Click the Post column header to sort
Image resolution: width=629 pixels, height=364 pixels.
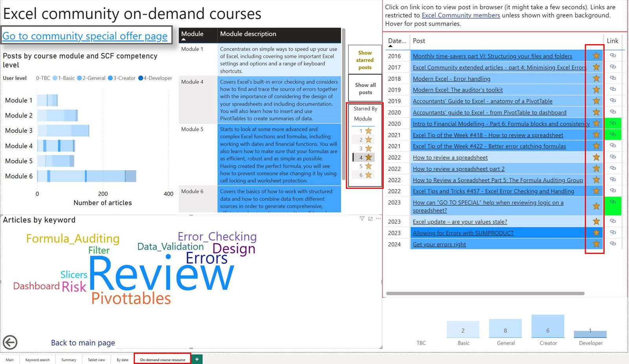tap(419, 41)
